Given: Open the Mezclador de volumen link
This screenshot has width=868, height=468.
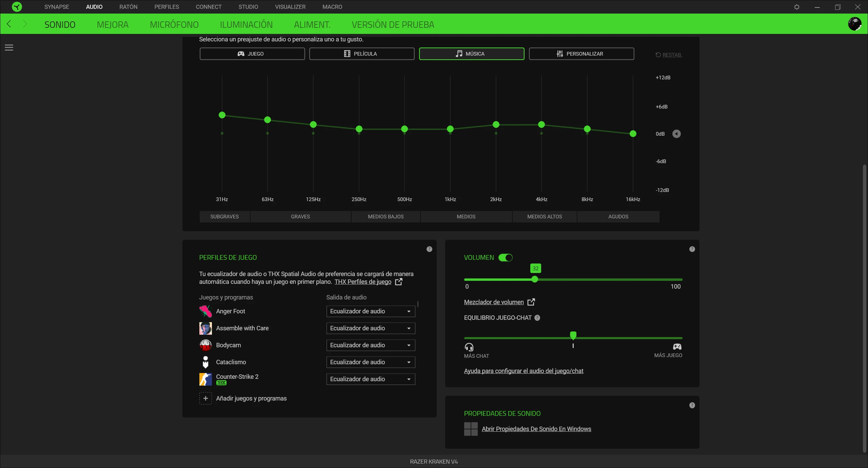Looking at the screenshot, I should [x=494, y=302].
